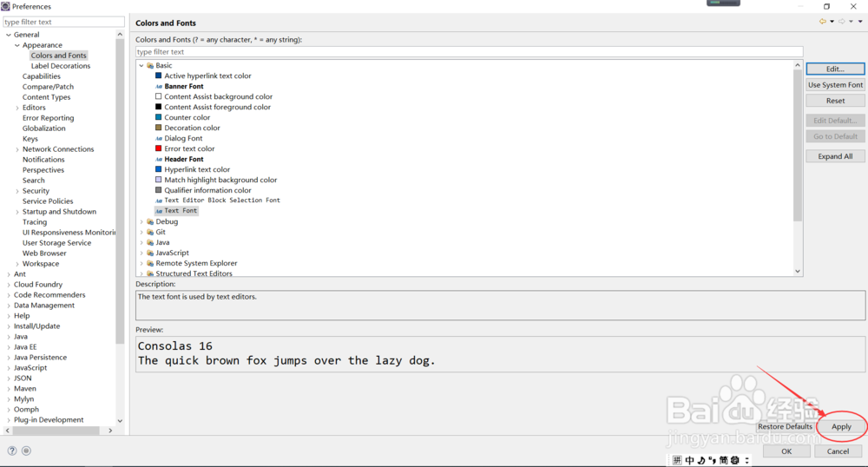The height and width of the screenshot is (467, 868).
Task: Click the Apply button
Action: [841, 426]
